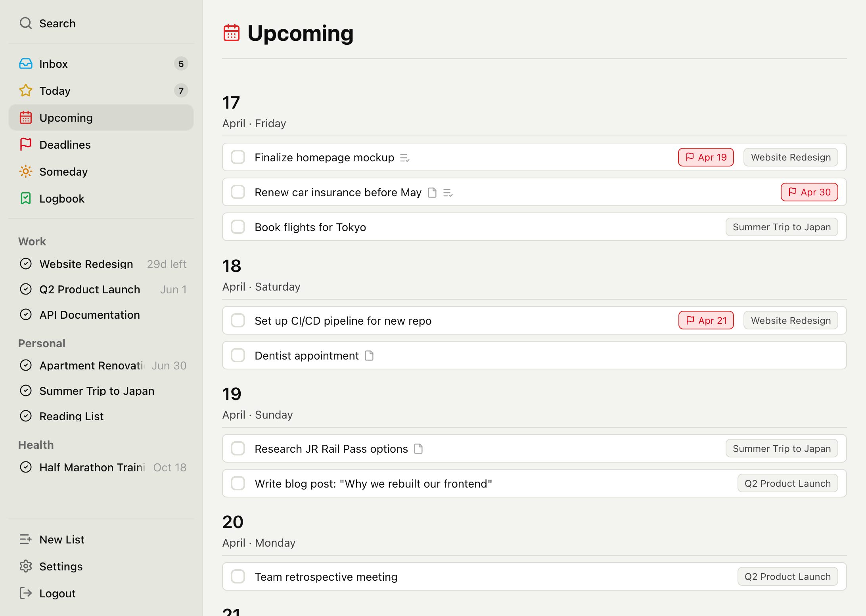The width and height of the screenshot is (866, 616).
Task: Open Settings
Action: tap(101, 566)
